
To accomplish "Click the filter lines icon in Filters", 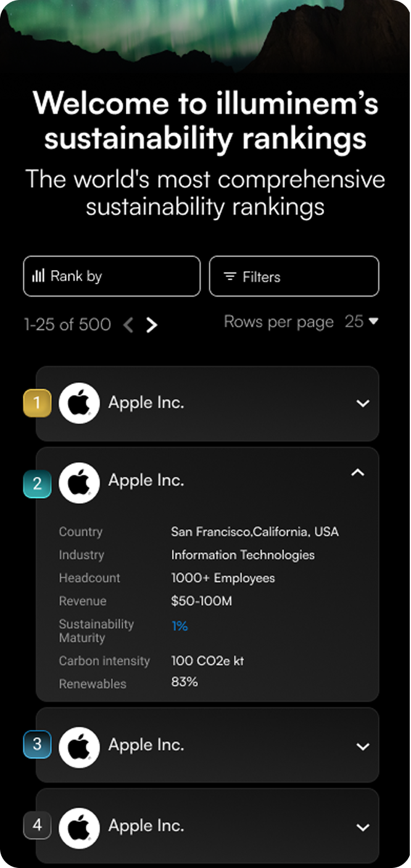I will (230, 277).
